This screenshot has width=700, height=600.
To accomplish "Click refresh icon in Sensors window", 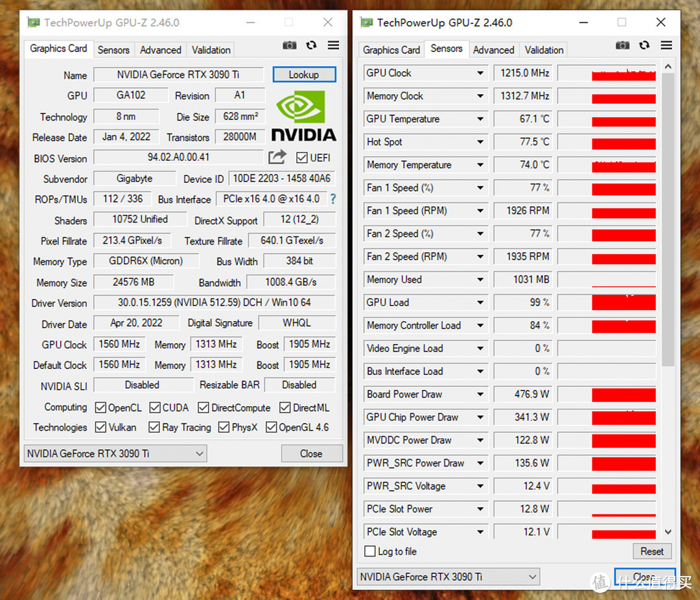I will tap(644, 45).
